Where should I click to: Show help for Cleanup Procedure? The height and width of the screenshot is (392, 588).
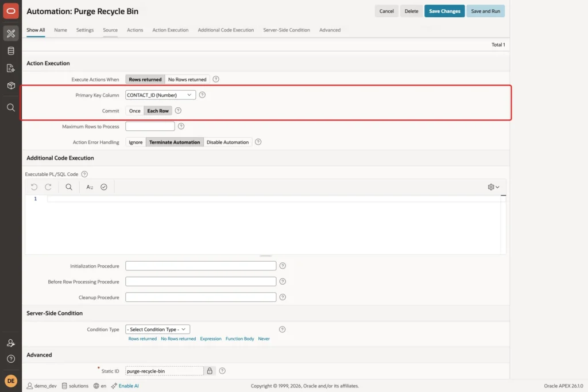pyautogui.click(x=283, y=297)
